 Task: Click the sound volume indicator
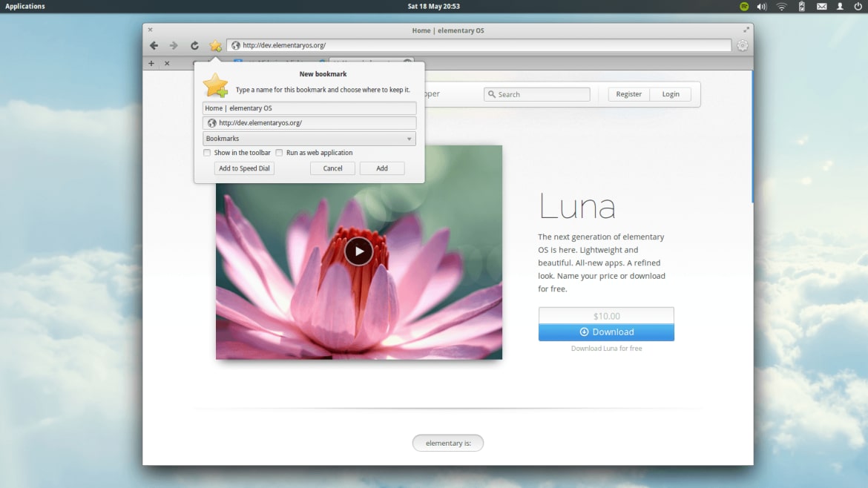click(x=761, y=6)
